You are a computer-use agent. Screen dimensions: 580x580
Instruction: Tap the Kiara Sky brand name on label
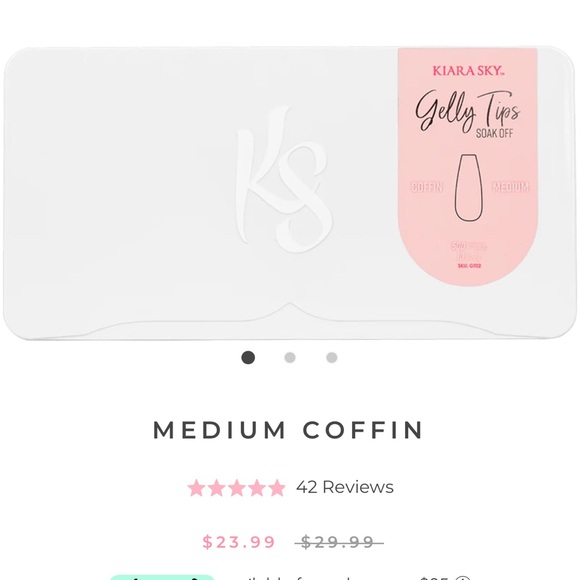469,71
